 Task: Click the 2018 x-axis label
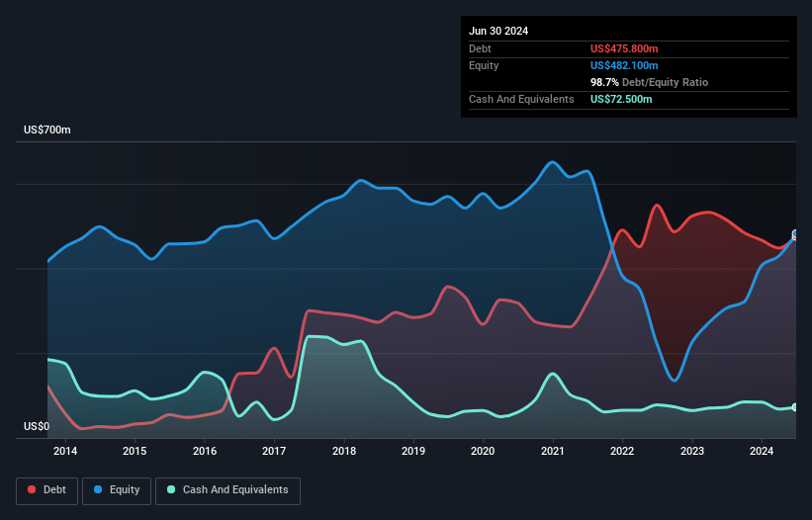(344, 451)
